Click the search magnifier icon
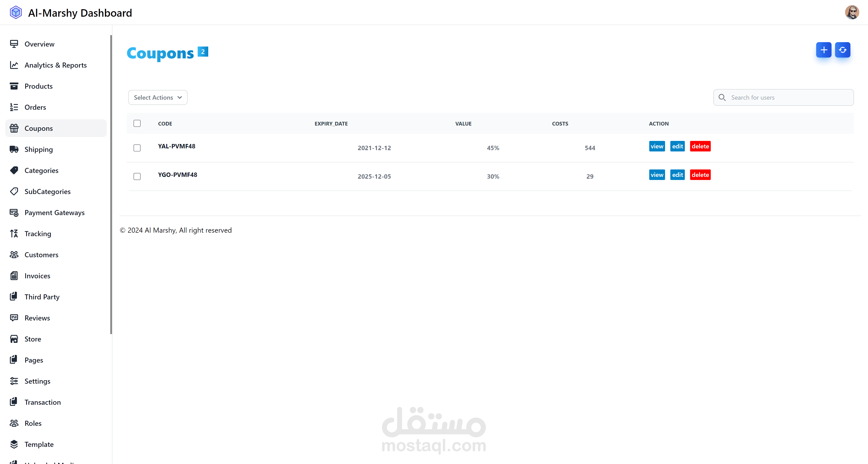The width and height of the screenshot is (868, 464). [x=722, y=98]
